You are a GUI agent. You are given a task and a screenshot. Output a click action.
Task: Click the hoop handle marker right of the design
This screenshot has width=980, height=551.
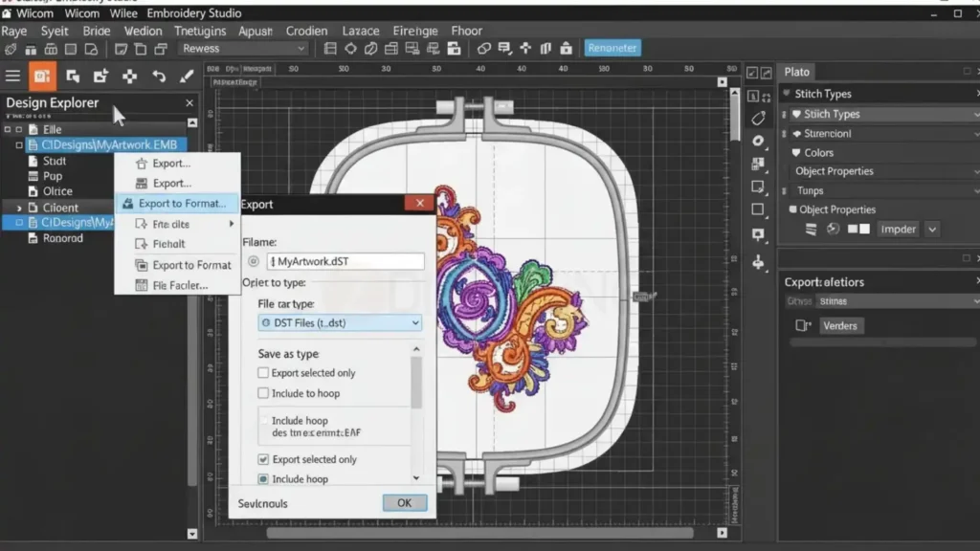pyautogui.click(x=644, y=297)
